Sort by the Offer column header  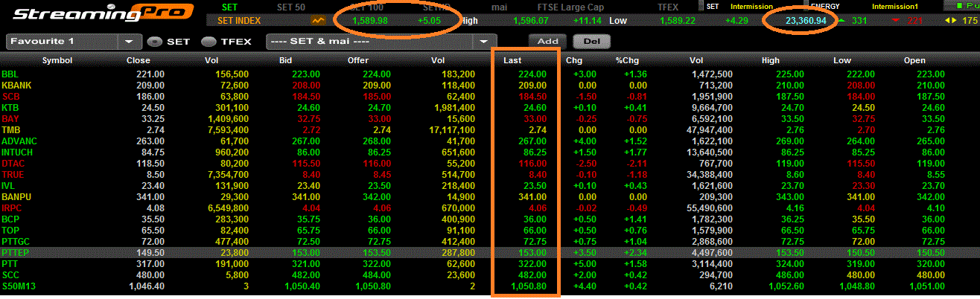357,60
